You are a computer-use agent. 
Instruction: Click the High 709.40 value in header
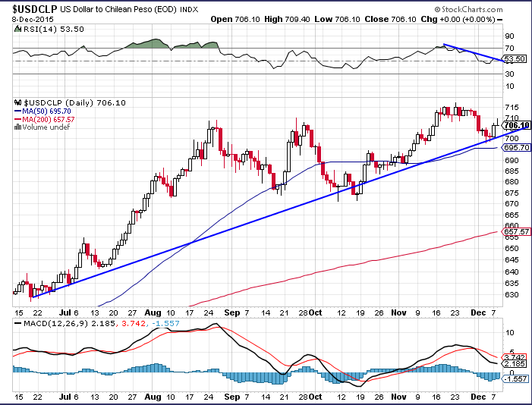[287, 19]
